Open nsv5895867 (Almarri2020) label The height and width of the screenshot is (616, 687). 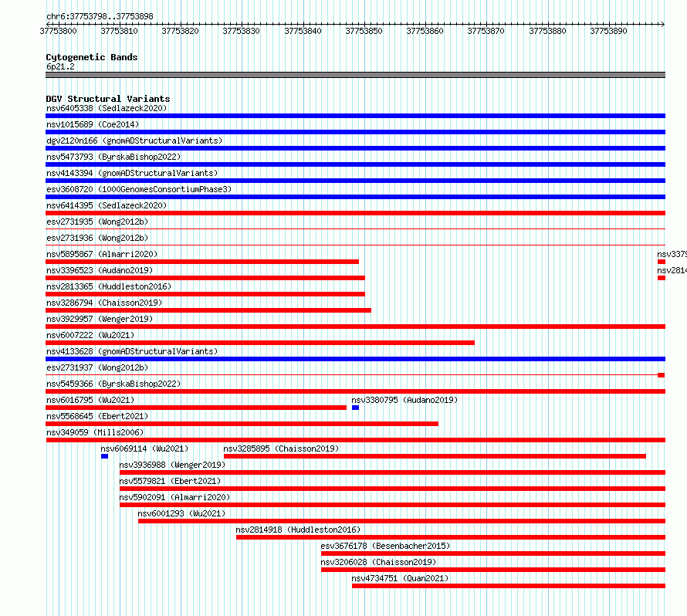pyautogui.click(x=102, y=254)
